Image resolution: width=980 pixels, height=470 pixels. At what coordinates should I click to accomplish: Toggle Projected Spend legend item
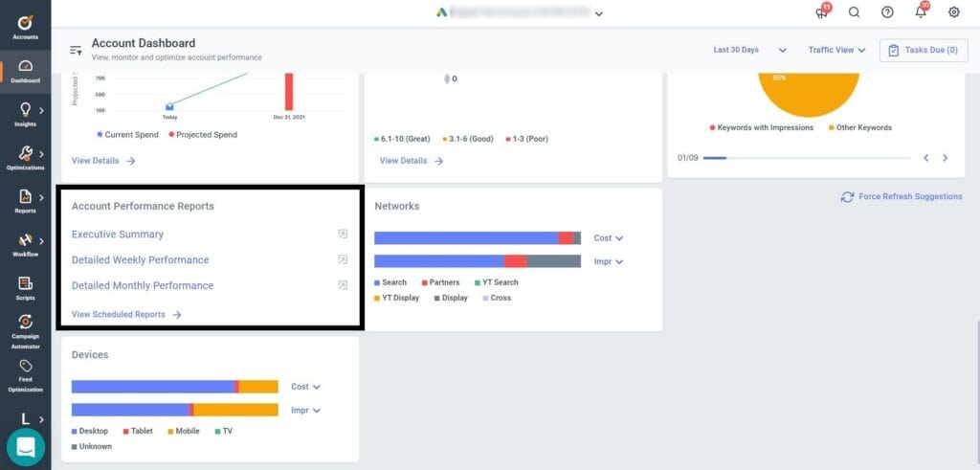(x=203, y=135)
